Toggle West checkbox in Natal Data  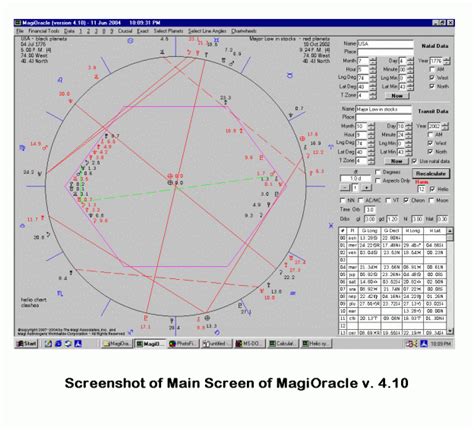point(432,78)
